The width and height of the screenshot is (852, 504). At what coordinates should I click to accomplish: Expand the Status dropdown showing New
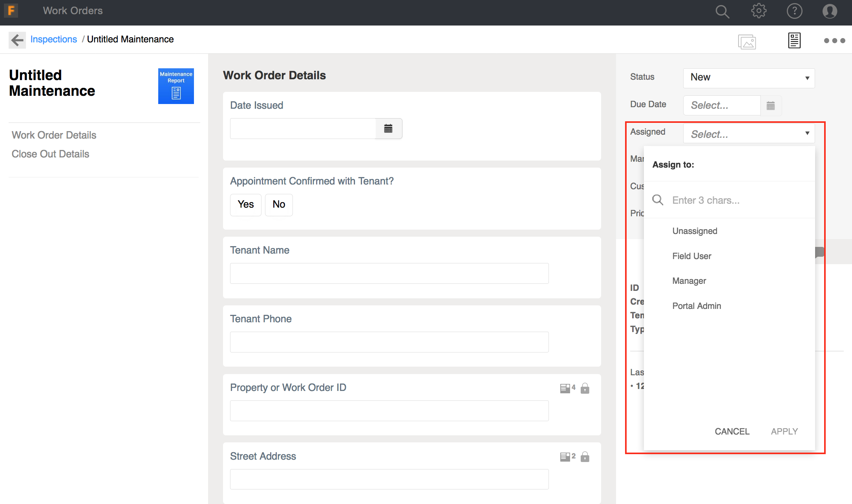point(748,78)
